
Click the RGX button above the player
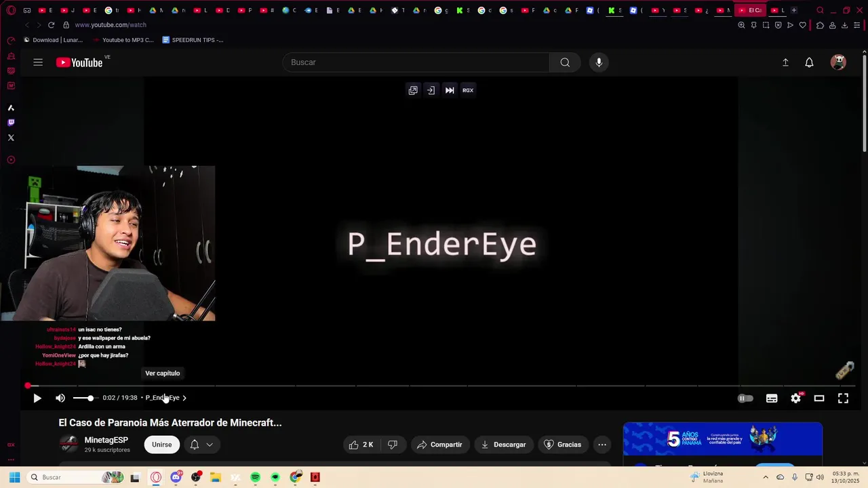468,90
